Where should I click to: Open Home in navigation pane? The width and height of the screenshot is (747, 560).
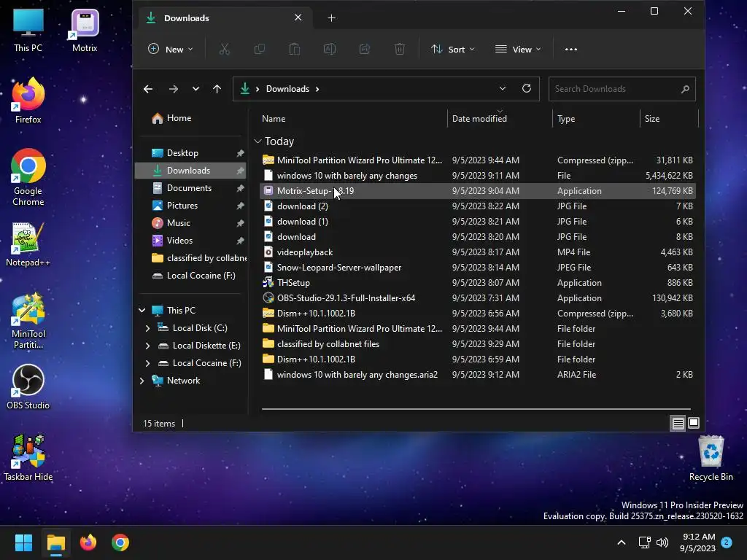tap(171, 118)
